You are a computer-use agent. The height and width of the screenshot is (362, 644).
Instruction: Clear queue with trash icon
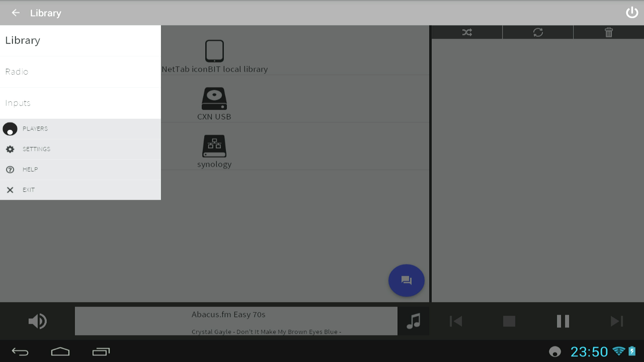[608, 32]
